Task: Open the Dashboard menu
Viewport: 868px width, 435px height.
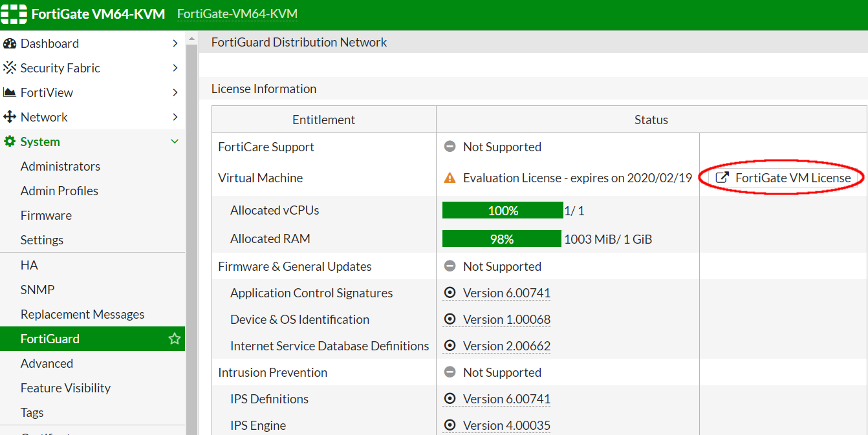Action: point(92,43)
